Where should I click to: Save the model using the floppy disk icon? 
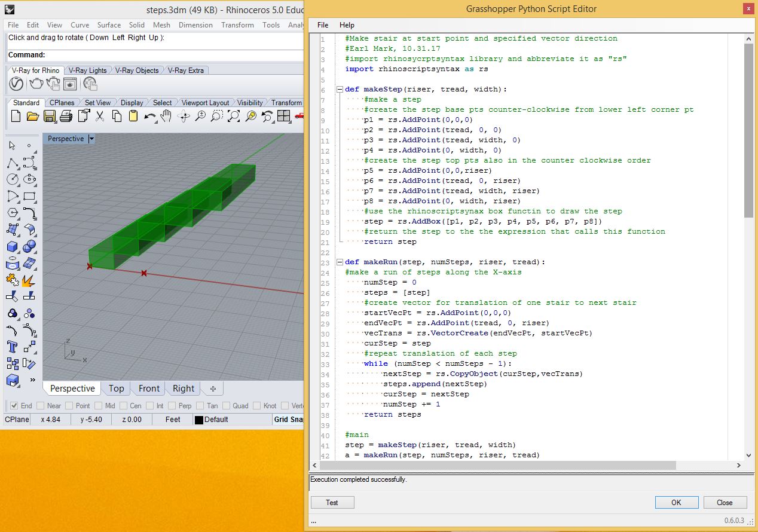pos(50,116)
